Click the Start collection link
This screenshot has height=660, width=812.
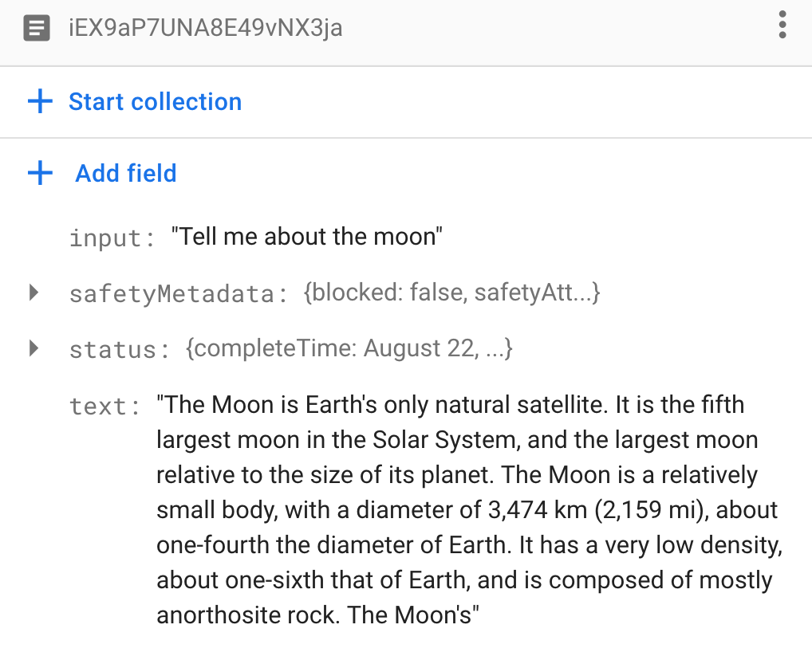coord(155,102)
